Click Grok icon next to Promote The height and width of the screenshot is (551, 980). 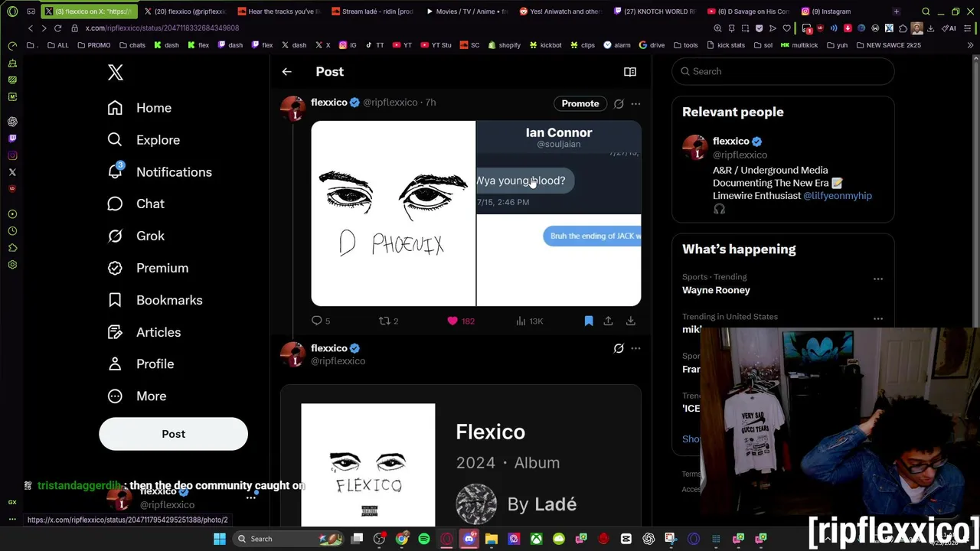point(619,103)
